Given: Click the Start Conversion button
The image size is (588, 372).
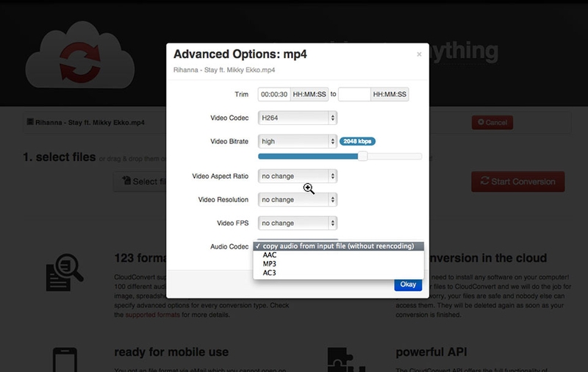Looking at the screenshot, I should coord(518,182).
